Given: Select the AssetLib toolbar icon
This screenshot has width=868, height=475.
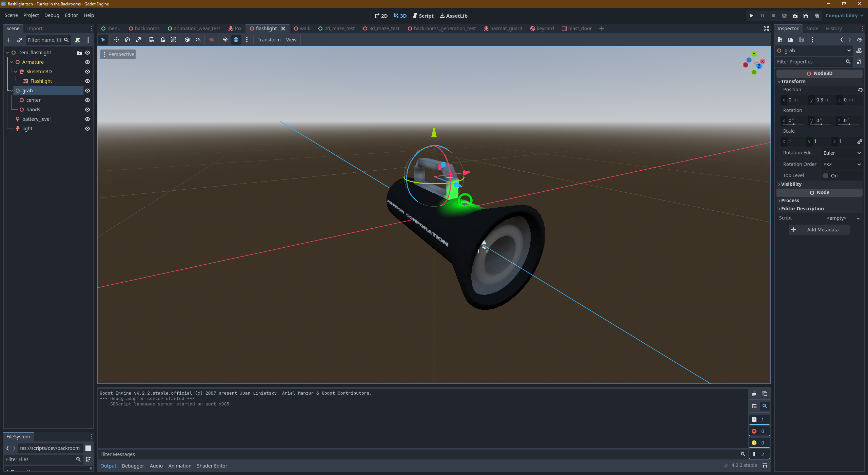Looking at the screenshot, I should coord(455,16).
